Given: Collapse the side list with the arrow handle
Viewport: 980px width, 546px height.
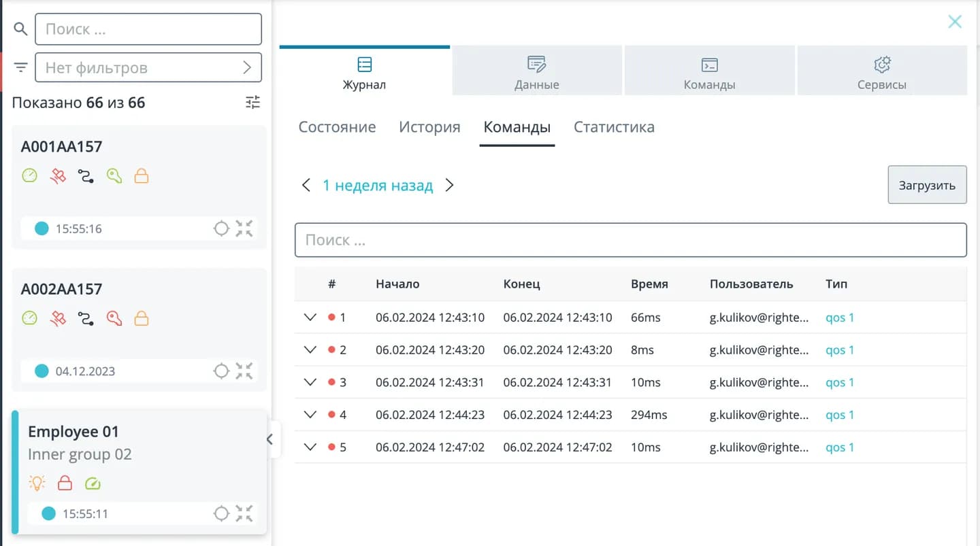Looking at the screenshot, I should [270, 439].
